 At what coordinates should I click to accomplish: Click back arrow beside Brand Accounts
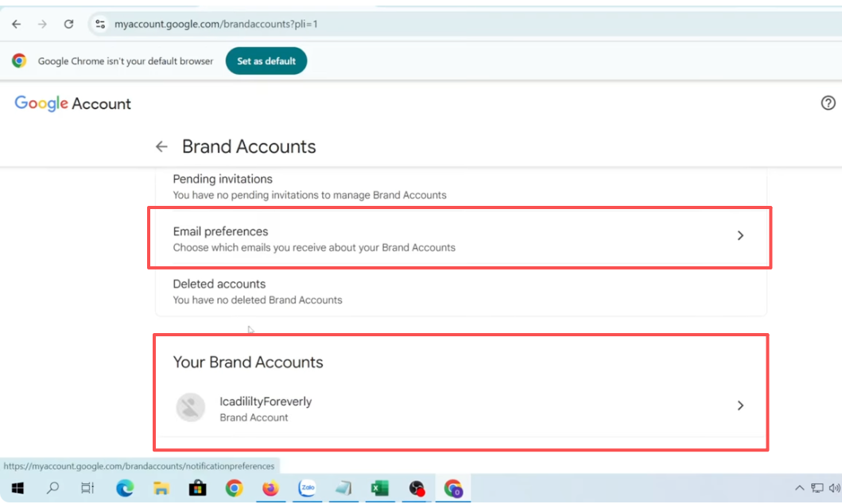161,146
